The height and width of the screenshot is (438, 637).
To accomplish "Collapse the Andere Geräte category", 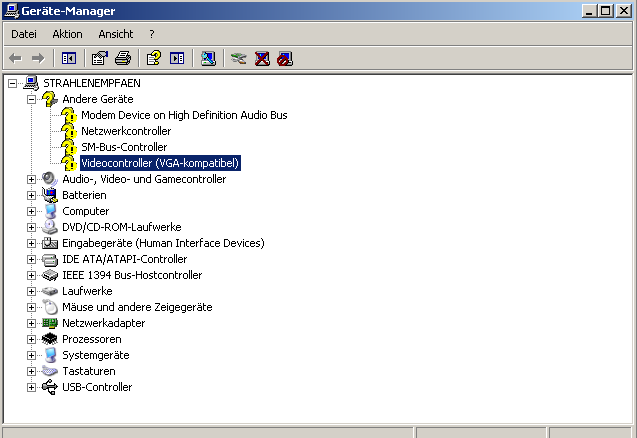I will click(31, 99).
